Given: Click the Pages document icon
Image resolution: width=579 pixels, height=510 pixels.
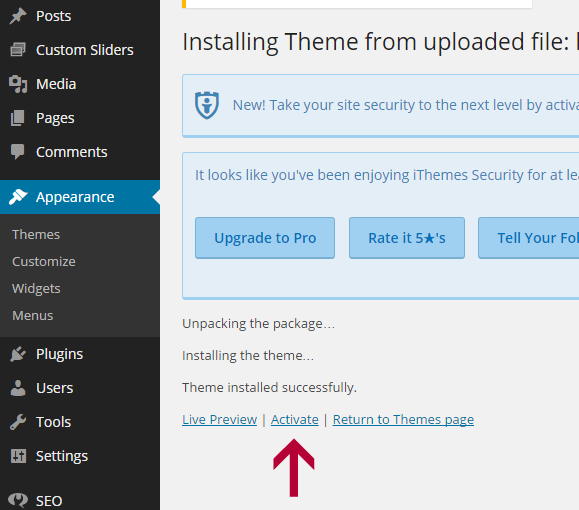Looking at the screenshot, I should [18, 118].
